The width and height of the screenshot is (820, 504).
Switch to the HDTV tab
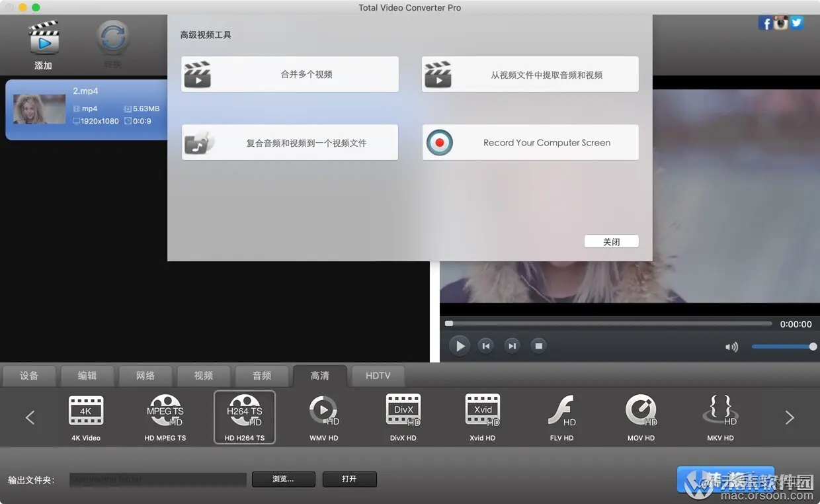(x=378, y=376)
